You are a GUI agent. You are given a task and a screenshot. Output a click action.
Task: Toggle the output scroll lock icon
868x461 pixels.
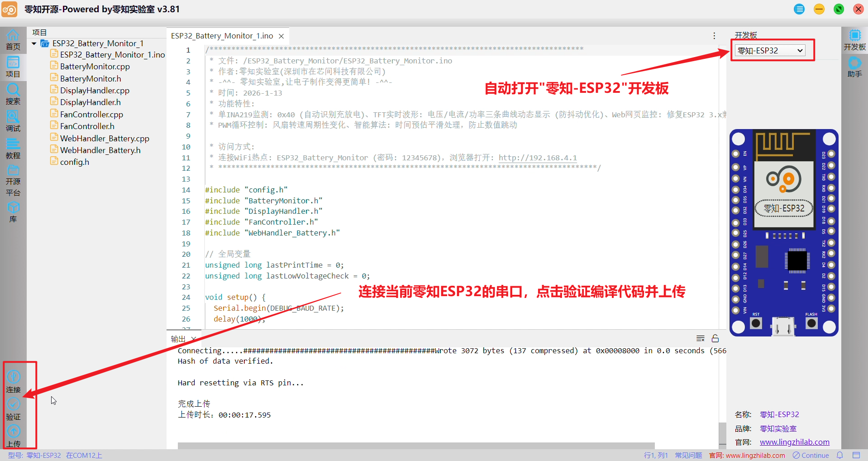coord(715,338)
